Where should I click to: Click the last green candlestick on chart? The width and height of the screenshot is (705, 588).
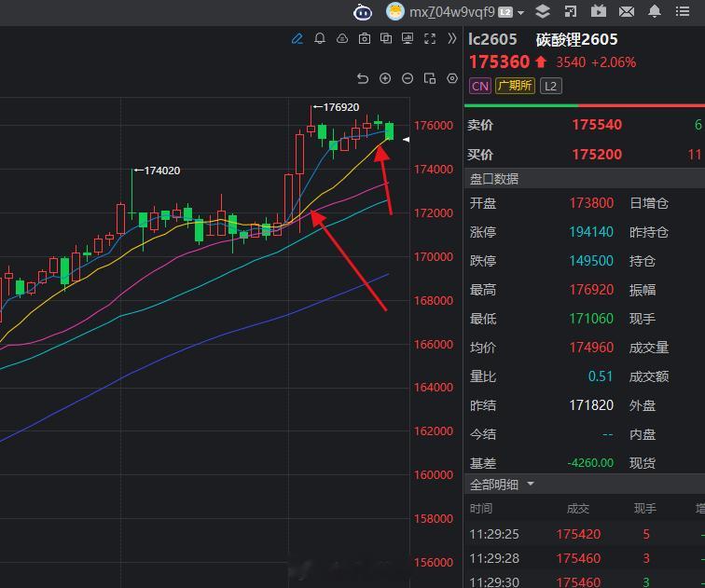pos(389,130)
